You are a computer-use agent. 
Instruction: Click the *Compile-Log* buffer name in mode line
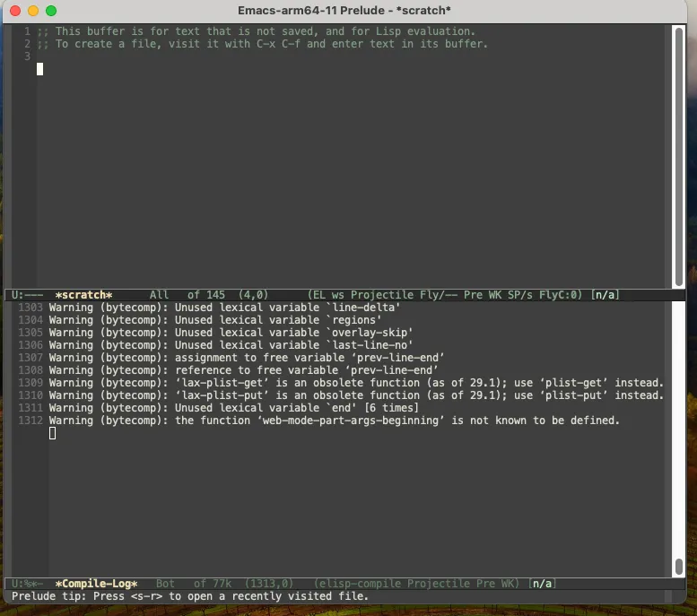[x=96, y=584]
